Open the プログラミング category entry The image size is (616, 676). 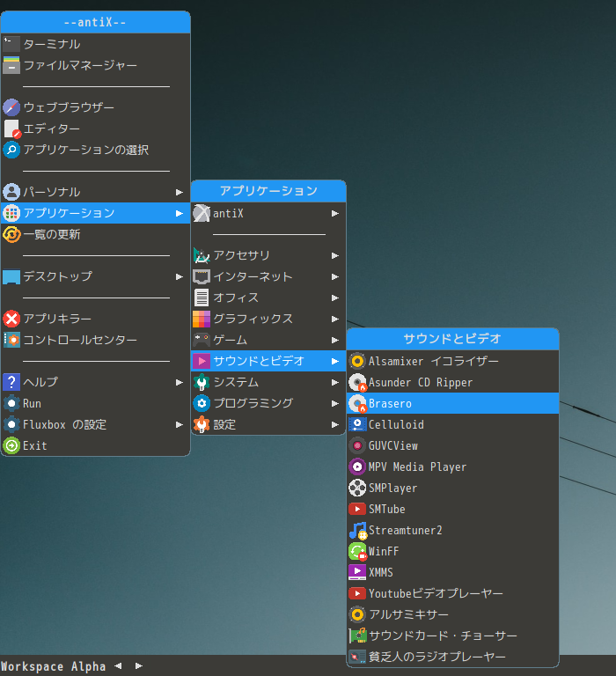268,403
